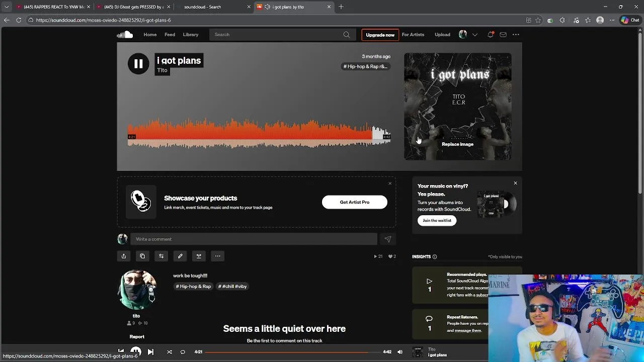Mute the volume speaker icon
The height and width of the screenshot is (362, 644).
(400, 352)
